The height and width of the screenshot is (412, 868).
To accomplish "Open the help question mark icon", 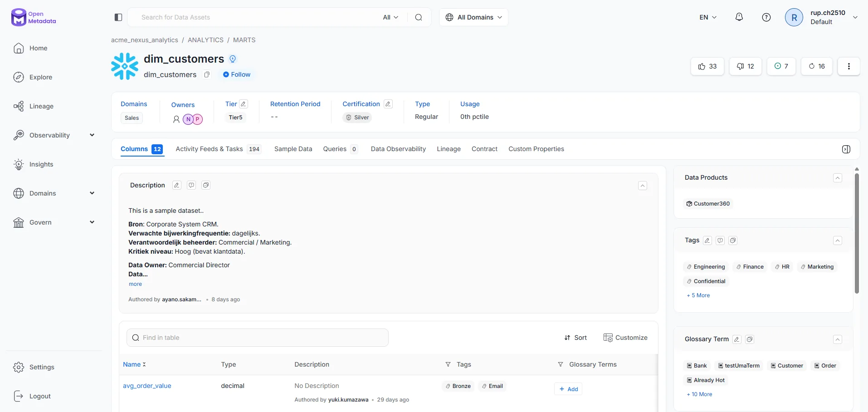I will (766, 17).
